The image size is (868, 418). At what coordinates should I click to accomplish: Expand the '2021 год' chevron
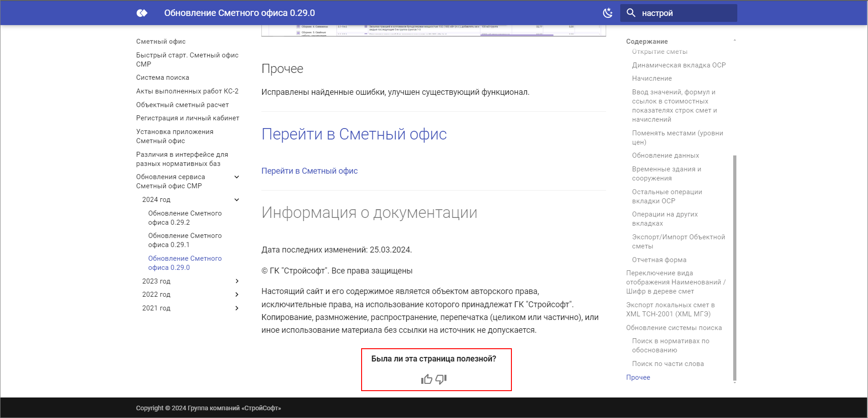(x=237, y=308)
